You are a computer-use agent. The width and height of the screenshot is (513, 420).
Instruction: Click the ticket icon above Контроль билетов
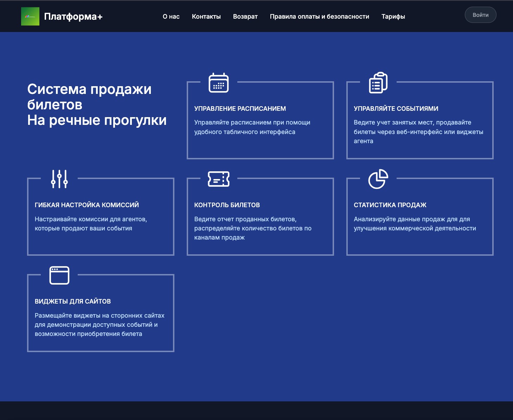coord(219,179)
